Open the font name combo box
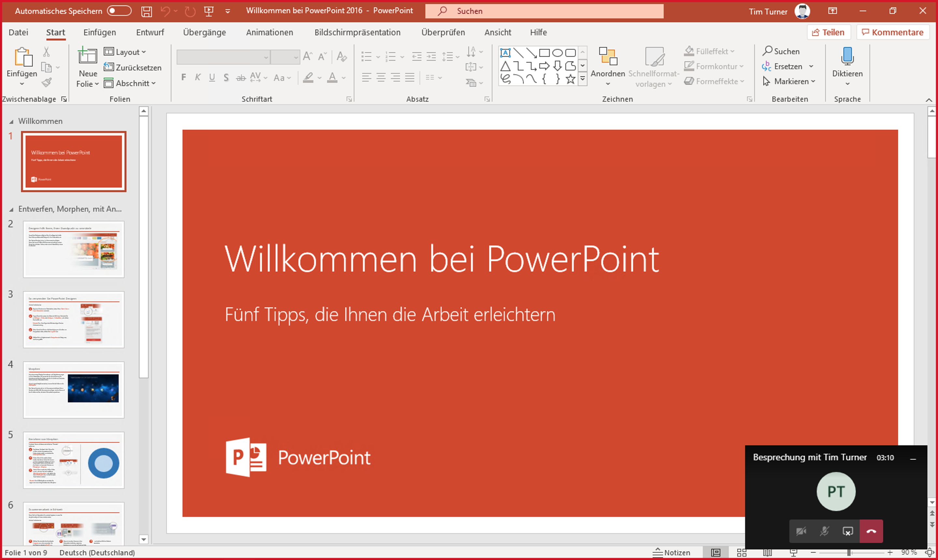 [223, 57]
